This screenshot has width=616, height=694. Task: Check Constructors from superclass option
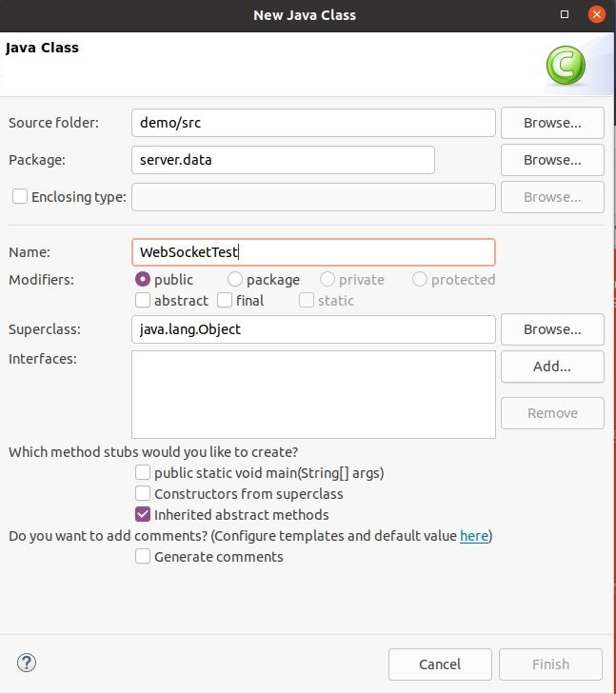143,493
